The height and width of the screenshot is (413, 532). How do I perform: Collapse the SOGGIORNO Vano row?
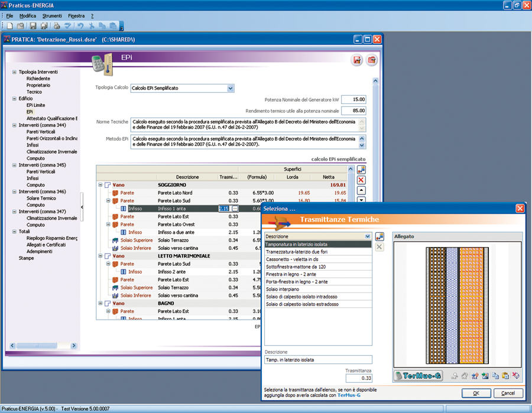pos(100,185)
